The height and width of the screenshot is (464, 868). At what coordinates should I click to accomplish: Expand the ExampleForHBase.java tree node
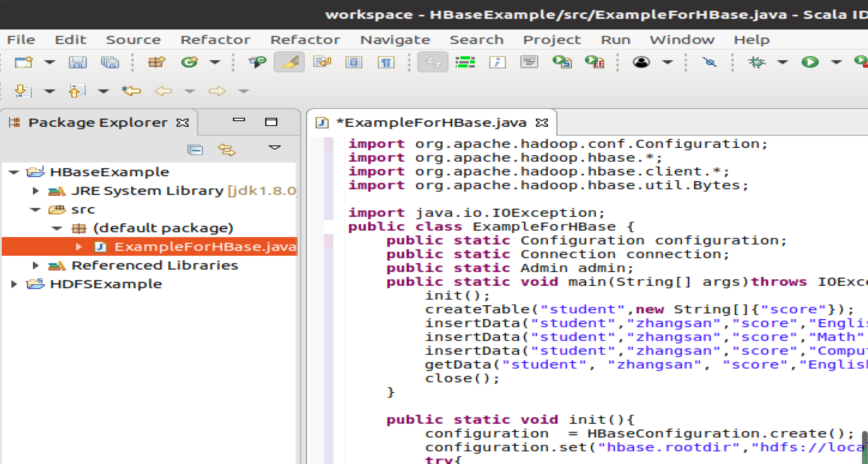click(x=79, y=247)
